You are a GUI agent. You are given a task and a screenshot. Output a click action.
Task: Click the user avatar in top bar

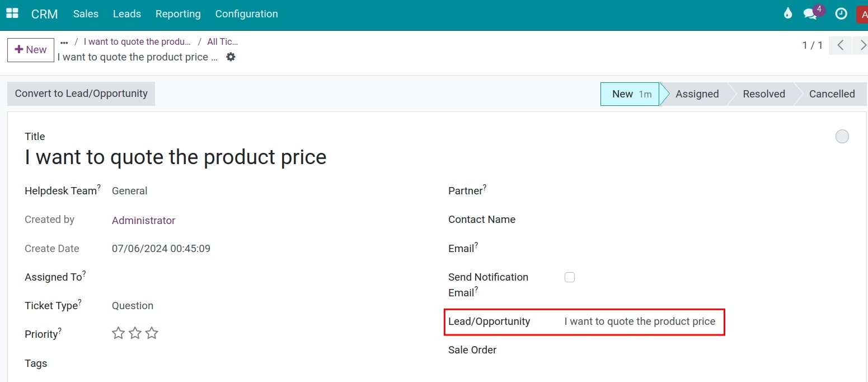pyautogui.click(x=862, y=14)
